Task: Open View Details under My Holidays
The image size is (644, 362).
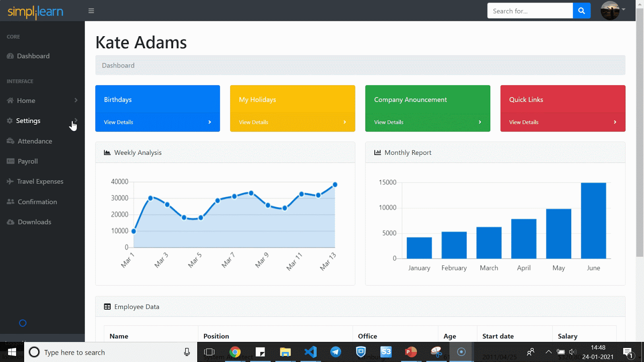Action: click(x=253, y=122)
